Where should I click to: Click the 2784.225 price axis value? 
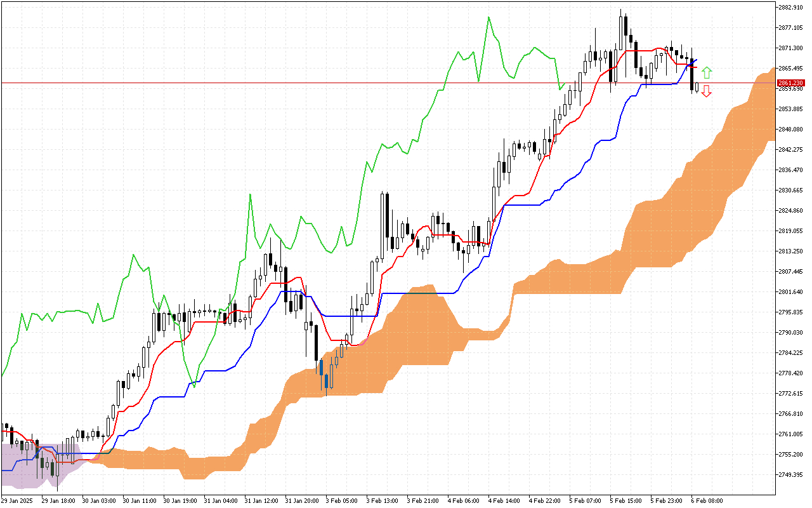pos(790,352)
